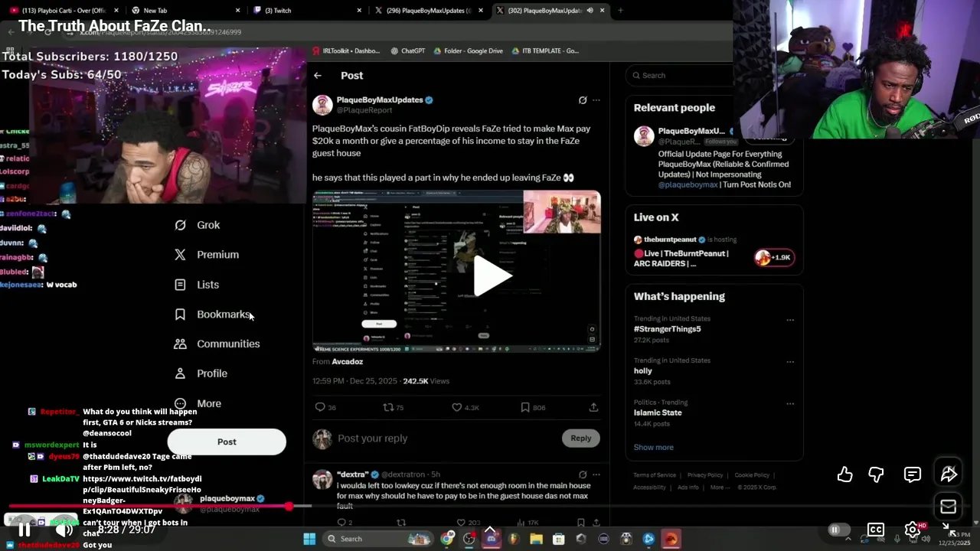
Task: Pause the YouTube video
Action: (x=24, y=529)
